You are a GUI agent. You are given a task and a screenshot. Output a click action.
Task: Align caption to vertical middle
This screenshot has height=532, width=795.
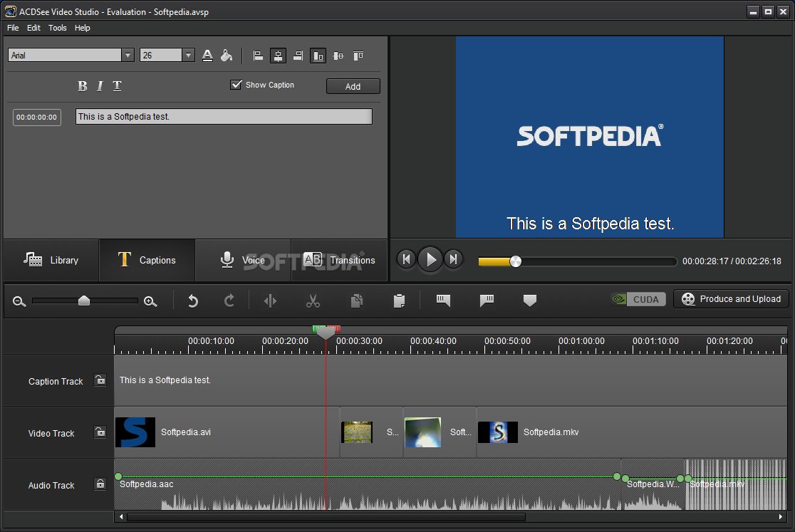(x=338, y=56)
